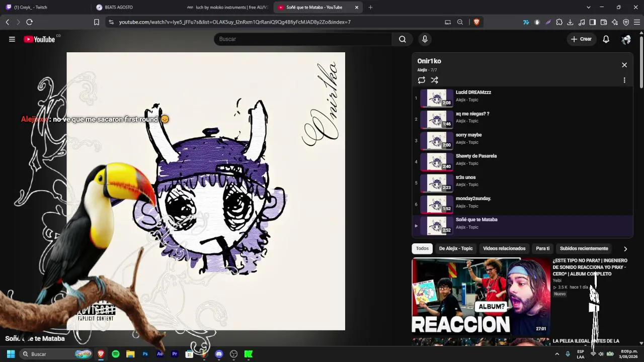Open the browser tab search dropdown
This screenshot has width=644, height=362.
click(589, 7)
